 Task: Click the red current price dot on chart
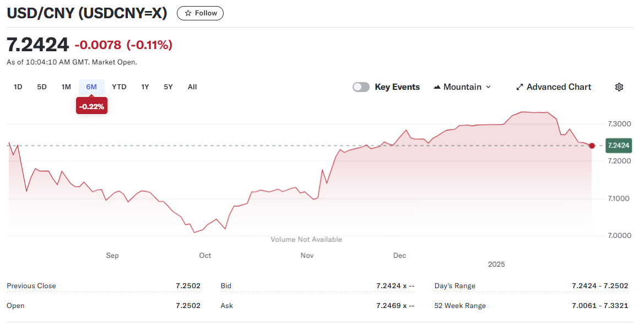coord(592,145)
